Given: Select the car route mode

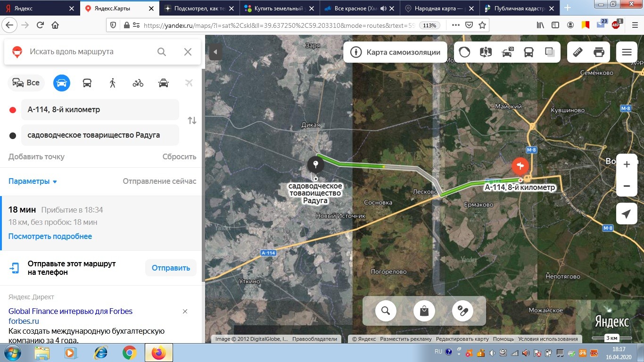Looking at the screenshot, I should coord(62,83).
